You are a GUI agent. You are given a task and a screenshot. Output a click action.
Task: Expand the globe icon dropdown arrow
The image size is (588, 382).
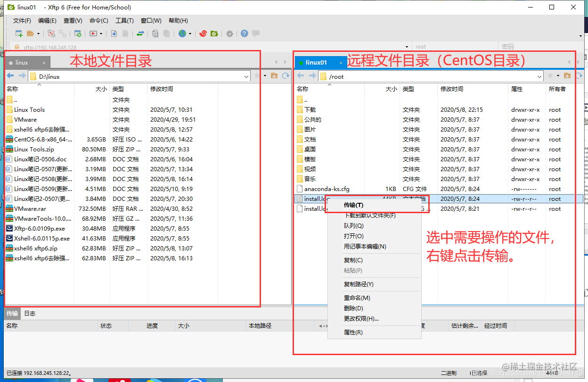click(x=190, y=33)
